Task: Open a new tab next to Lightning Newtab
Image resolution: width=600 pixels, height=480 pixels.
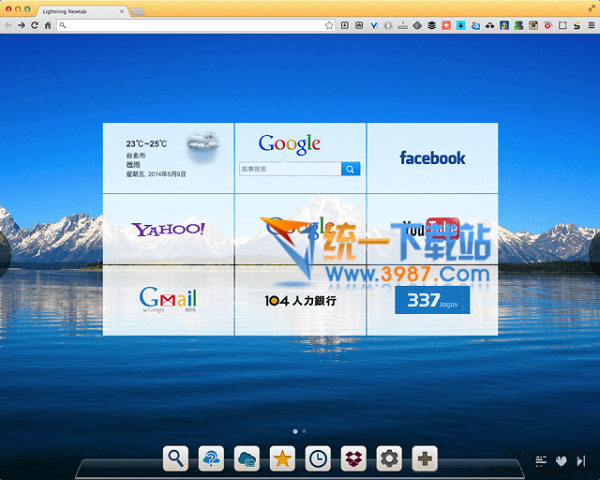Action: [137, 10]
